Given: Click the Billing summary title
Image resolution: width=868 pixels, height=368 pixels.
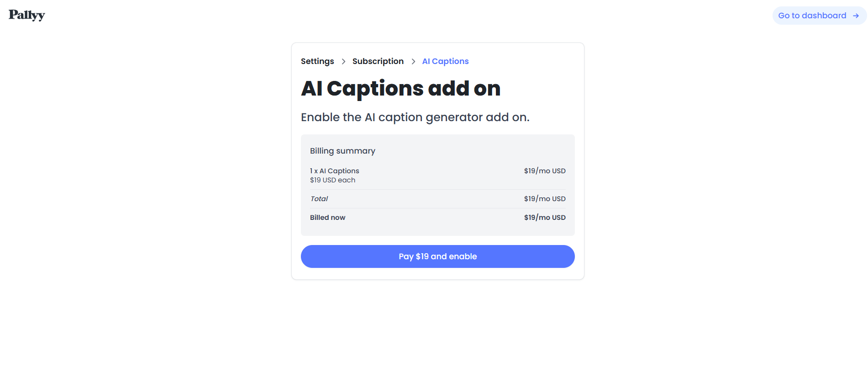Looking at the screenshot, I should coord(342,151).
